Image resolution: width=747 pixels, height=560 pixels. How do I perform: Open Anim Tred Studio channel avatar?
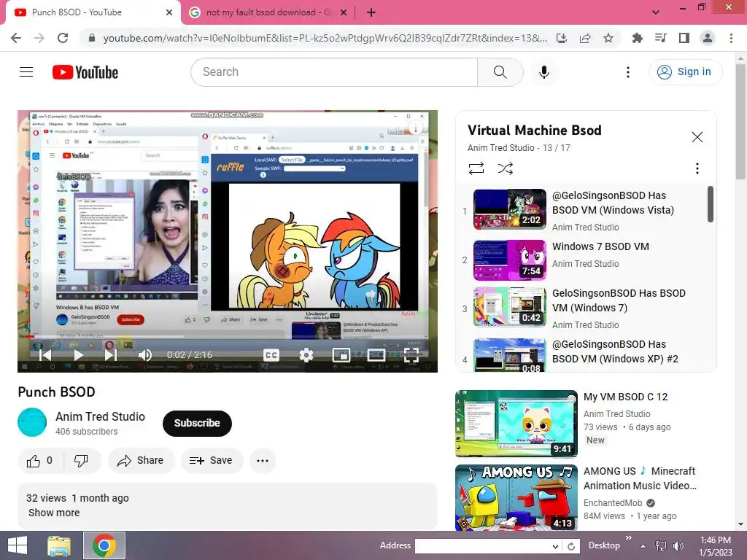[32, 422]
